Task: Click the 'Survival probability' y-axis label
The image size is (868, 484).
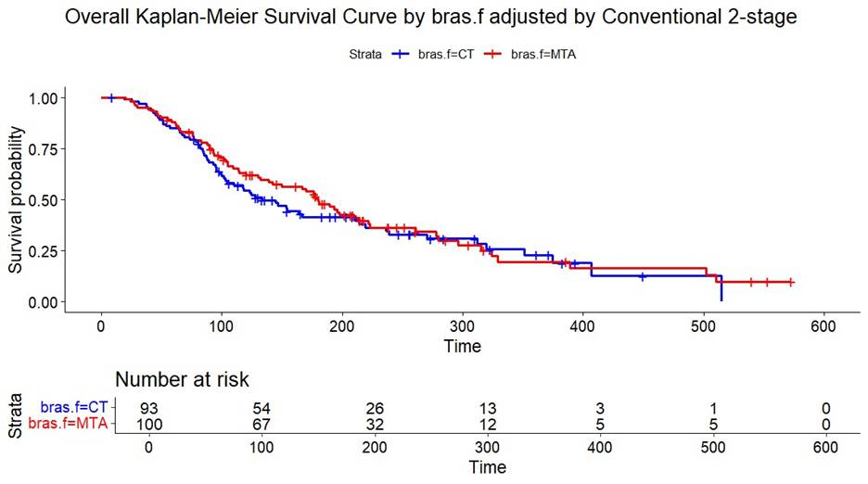Action: 16,199
